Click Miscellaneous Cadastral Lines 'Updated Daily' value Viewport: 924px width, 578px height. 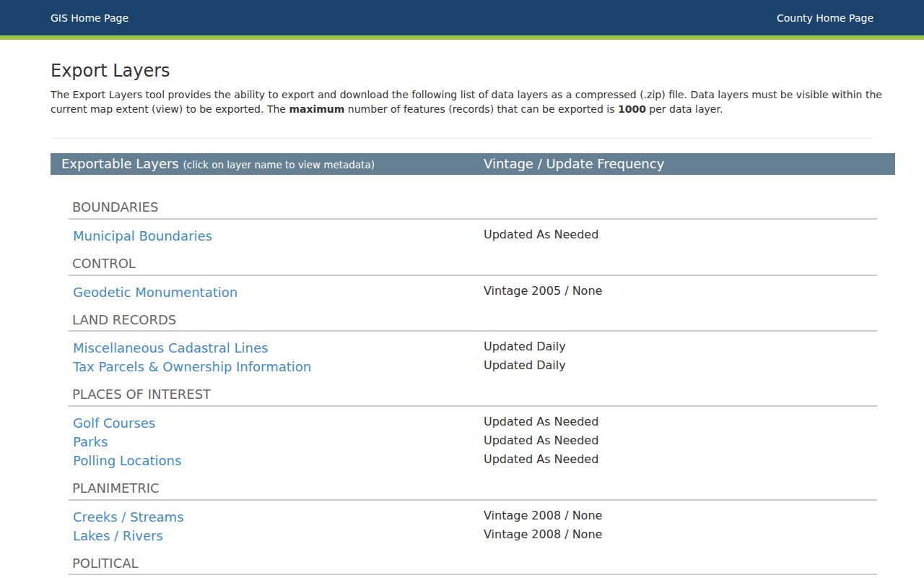pos(525,346)
